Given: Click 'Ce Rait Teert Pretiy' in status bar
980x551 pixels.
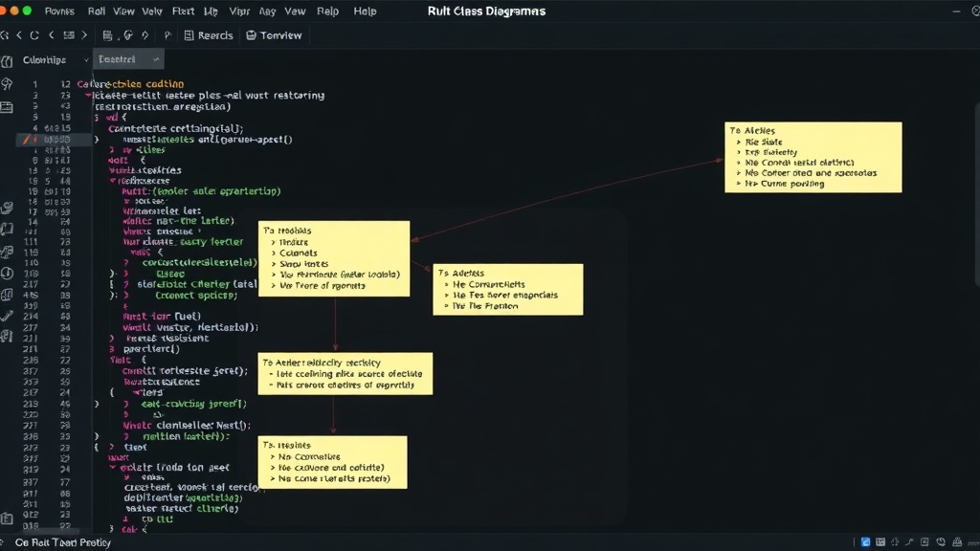Looking at the screenshot, I should tap(62, 542).
